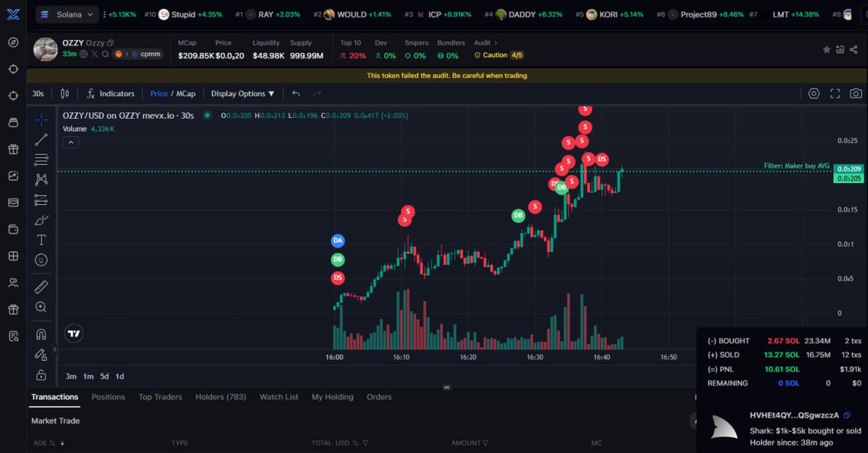Select the XABCD pattern drawing tool

pyautogui.click(x=41, y=179)
